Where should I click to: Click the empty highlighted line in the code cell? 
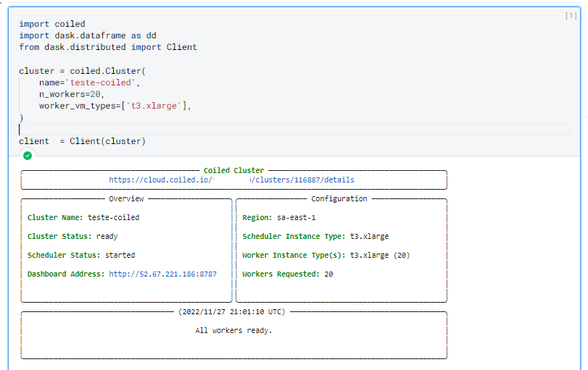[290, 130]
